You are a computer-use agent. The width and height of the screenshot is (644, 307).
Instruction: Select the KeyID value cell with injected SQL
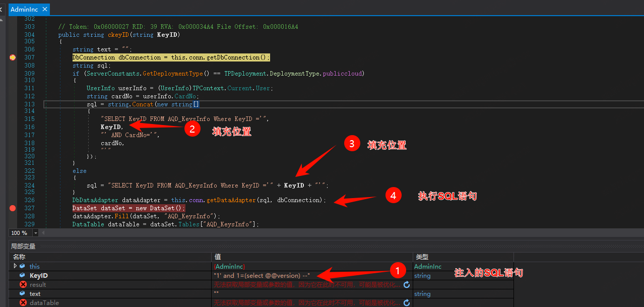(x=262, y=276)
